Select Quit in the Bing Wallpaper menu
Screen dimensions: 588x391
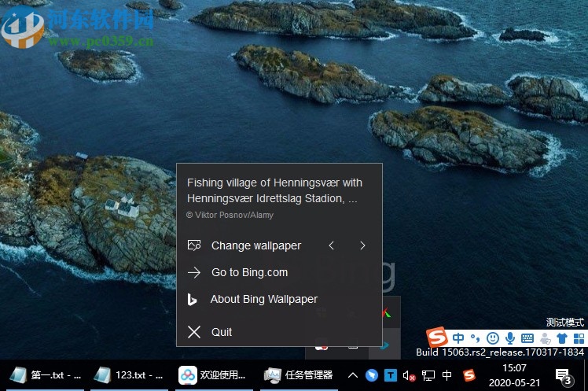pos(222,332)
